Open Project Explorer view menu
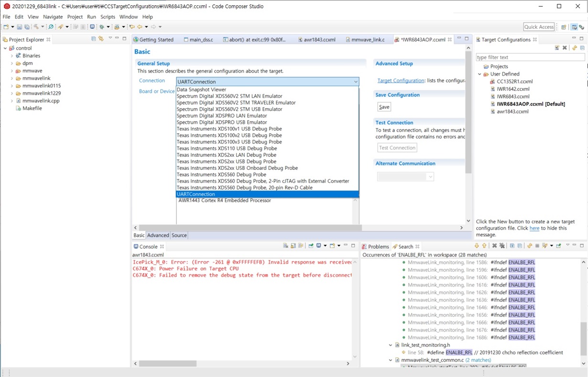Screen dimensions: 588x377 pos(110,39)
